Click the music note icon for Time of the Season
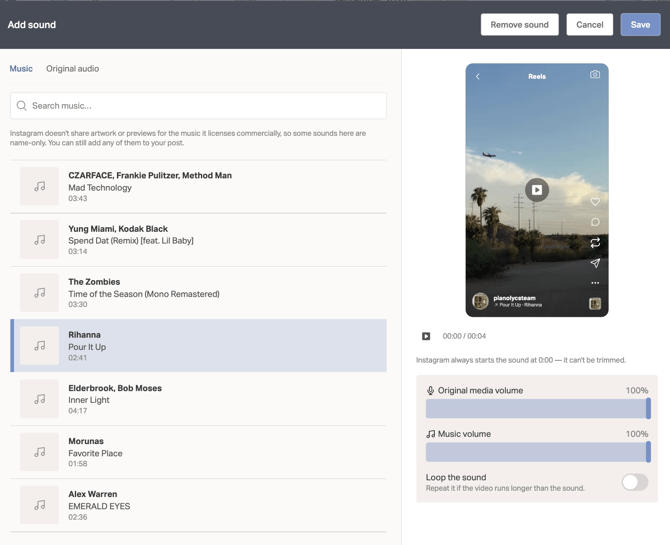 pyautogui.click(x=39, y=293)
